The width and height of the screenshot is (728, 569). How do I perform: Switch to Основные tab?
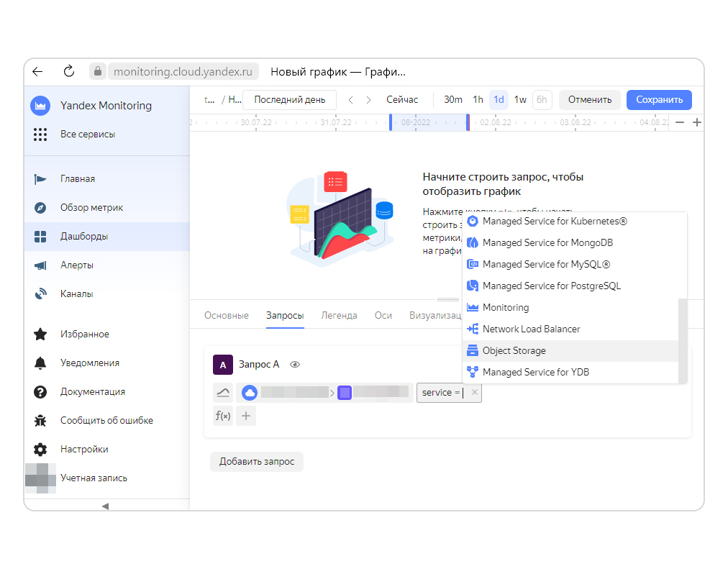coord(227,316)
